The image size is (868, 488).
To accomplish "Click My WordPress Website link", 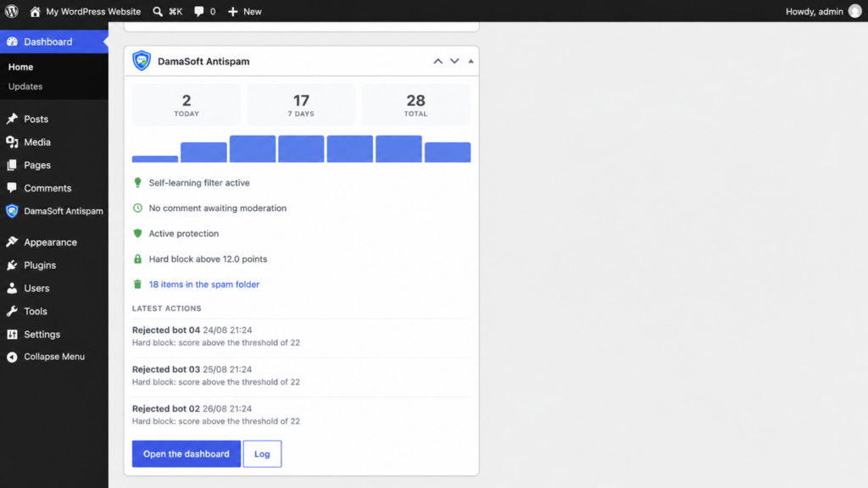I will (93, 11).
